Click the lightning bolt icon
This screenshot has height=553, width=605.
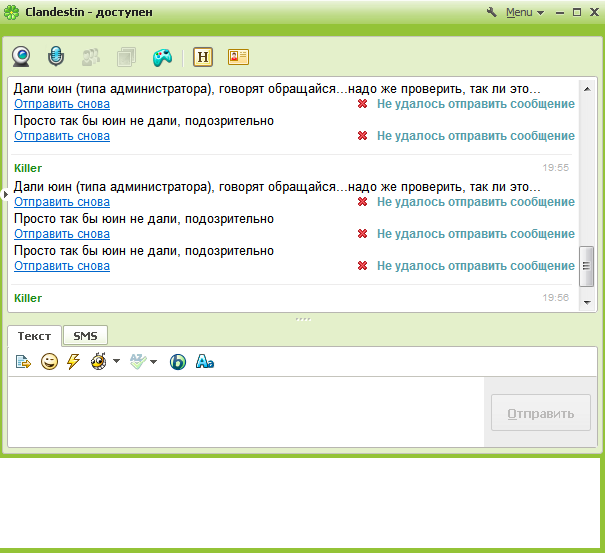click(x=73, y=362)
